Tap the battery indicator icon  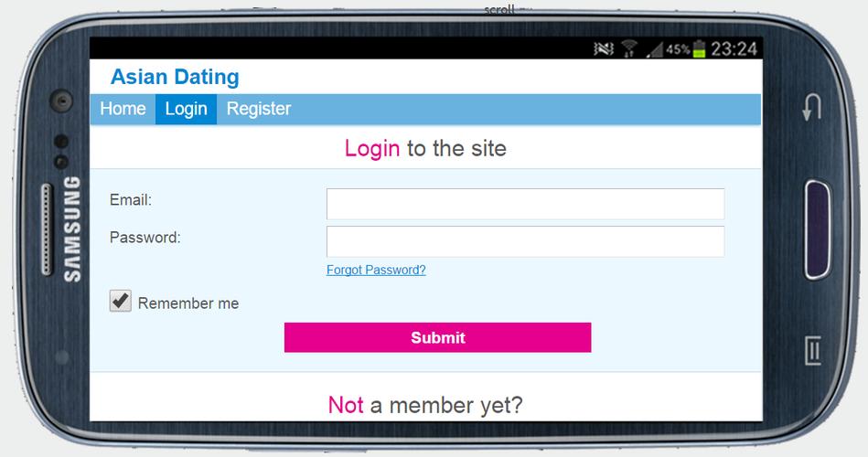click(699, 48)
